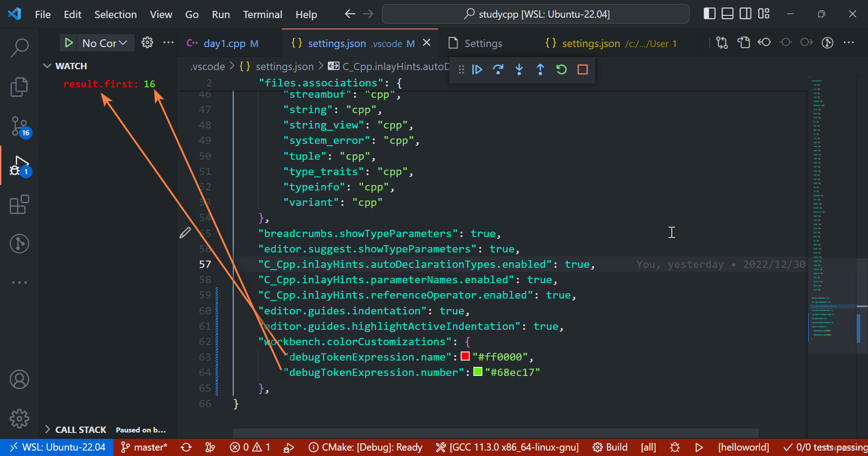This screenshot has width=868, height=456.
Task: Open the GitLens activity bar icon
Action: pos(19,244)
